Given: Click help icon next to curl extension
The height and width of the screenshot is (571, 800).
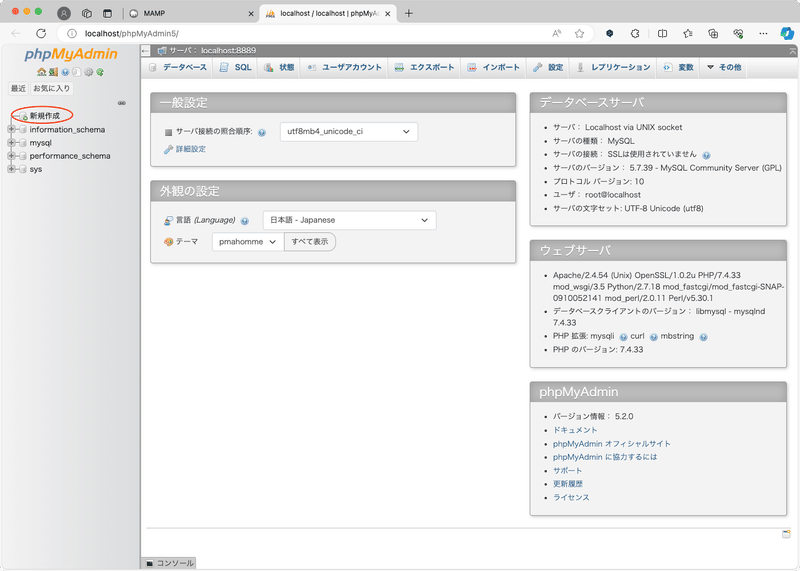Looking at the screenshot, I should pos(654,337).
